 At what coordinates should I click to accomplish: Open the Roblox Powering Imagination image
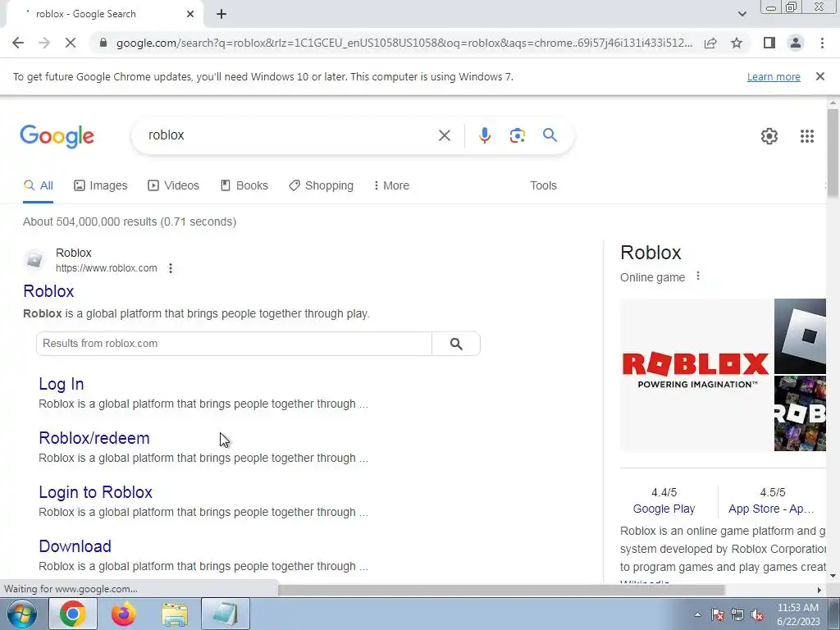(x=696, y=375)
